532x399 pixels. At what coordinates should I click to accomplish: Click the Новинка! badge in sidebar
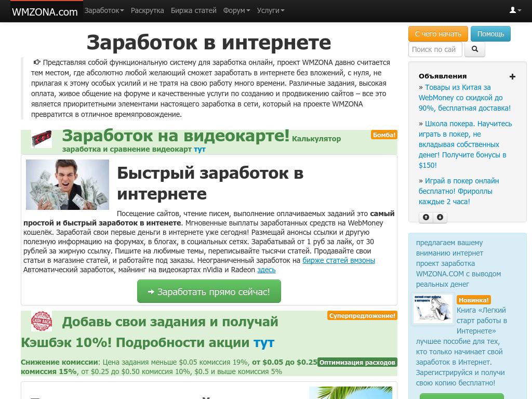click(x=474, y=300)
